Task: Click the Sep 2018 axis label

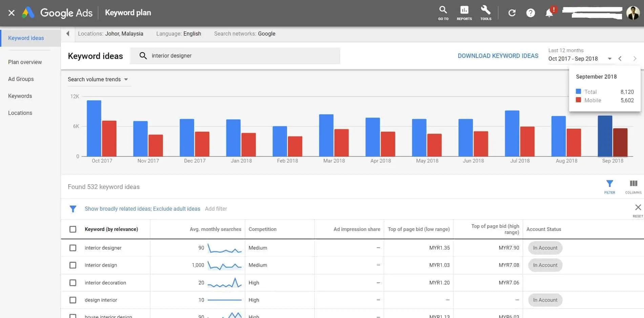Action: click(x=612, y=161)
